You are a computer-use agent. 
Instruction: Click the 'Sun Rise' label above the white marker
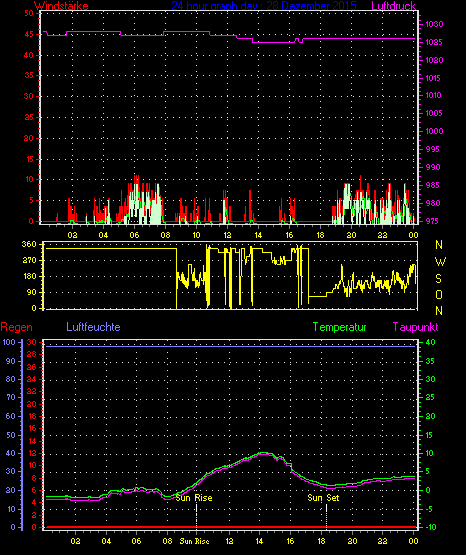click(194, 498)
